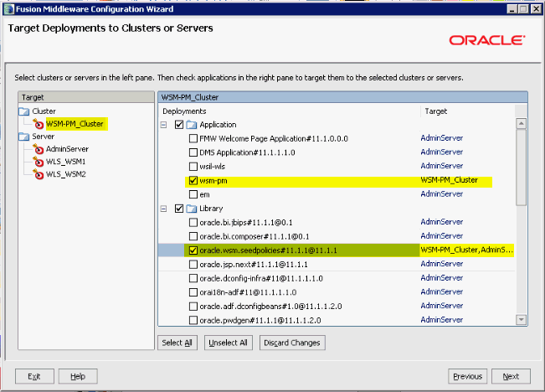This screenshot has height=392, width=545.
Task: Click the Library folder icon in Deployments
Action: (192, 208)
